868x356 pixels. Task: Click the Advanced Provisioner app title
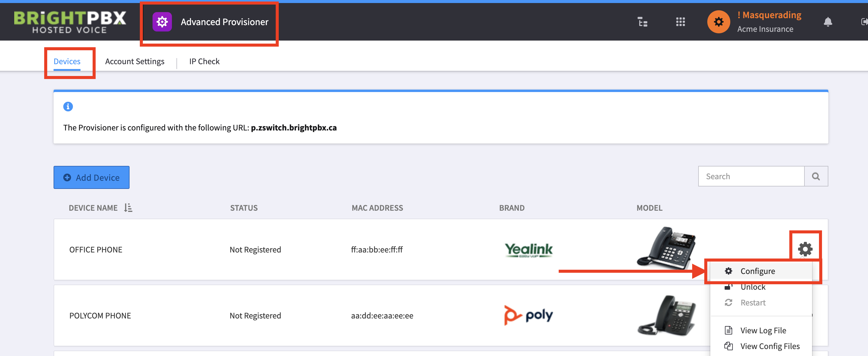point(224,22)
